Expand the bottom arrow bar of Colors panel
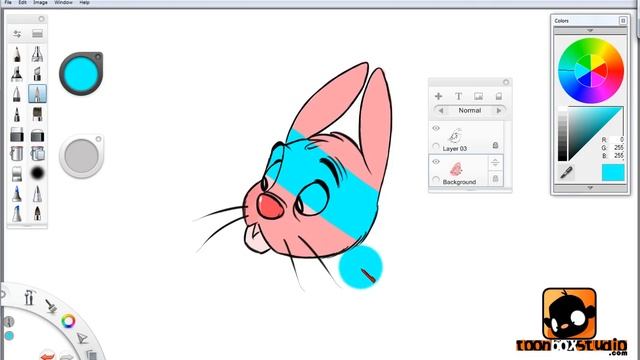Viewport: 640px width, 360px height. (590, 188)
